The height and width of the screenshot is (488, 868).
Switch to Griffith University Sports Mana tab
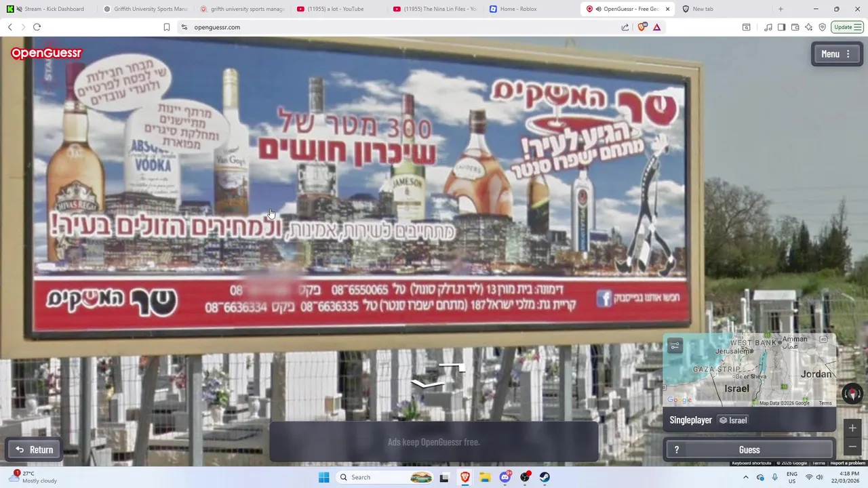click(146, 9)
